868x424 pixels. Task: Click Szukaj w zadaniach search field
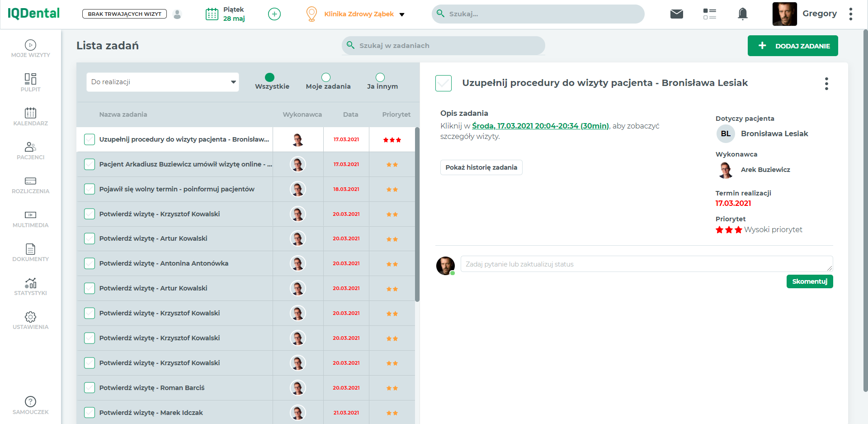coord(443,46)
